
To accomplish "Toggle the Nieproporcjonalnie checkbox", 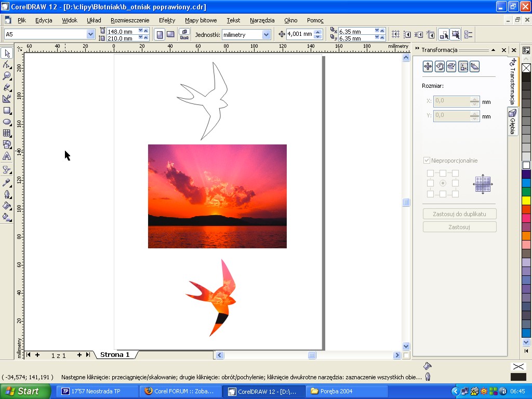I will click(x=427, y=161).
